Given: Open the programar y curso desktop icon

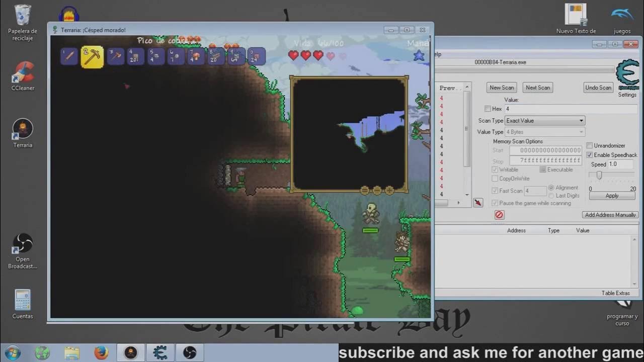Looking at the screenshot, I should tap(622, 313).
